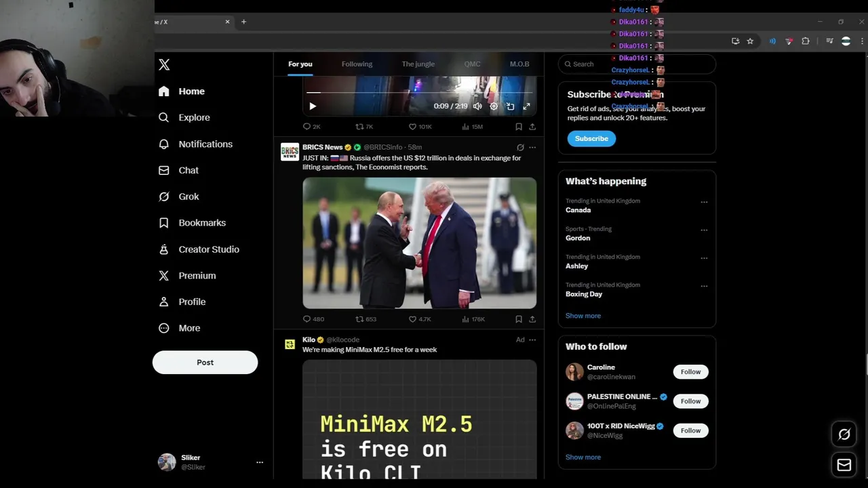Screen dimensions: 868x488
Task: Open Chat in the sidebar
Action: coord(178,170)
